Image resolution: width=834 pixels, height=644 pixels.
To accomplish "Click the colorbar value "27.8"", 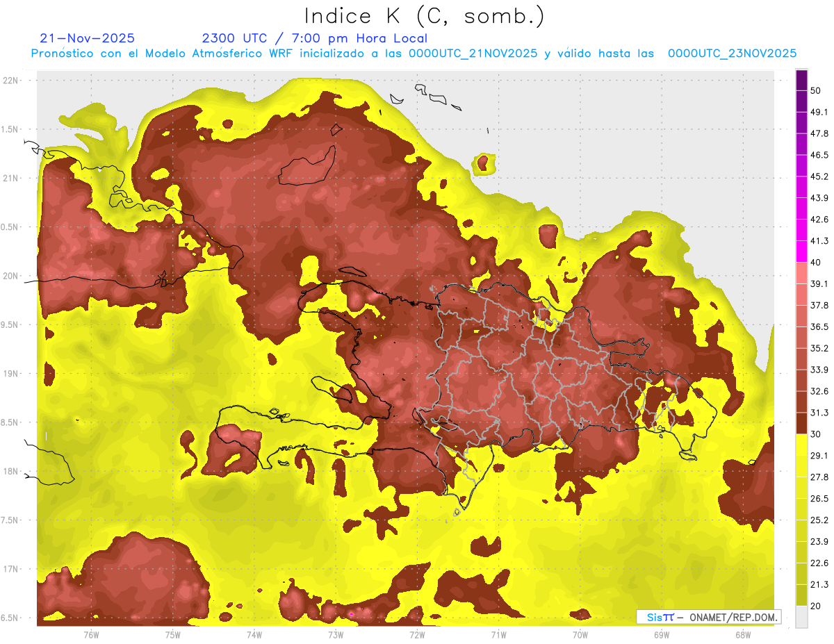I will pos(819,477).
